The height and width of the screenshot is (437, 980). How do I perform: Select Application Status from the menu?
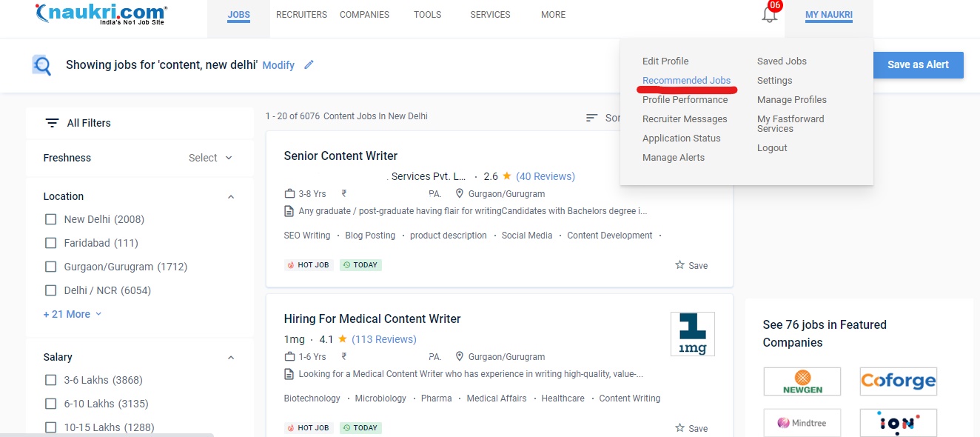pos(681,139)
